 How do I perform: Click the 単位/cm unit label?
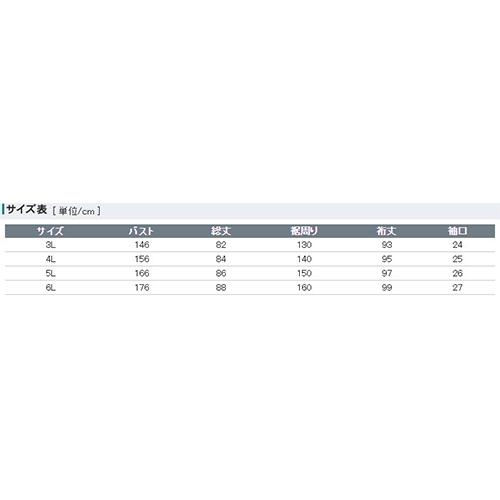77,211
